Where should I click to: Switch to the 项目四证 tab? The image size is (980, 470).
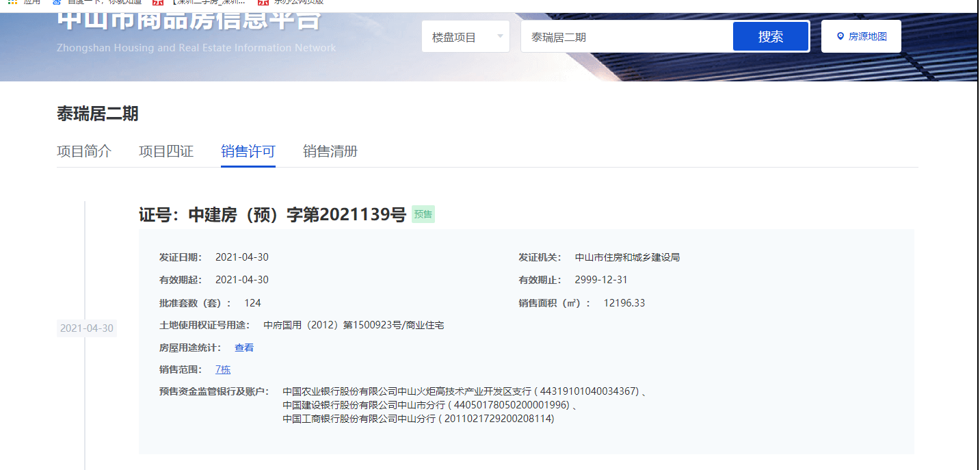pos(166,151)
